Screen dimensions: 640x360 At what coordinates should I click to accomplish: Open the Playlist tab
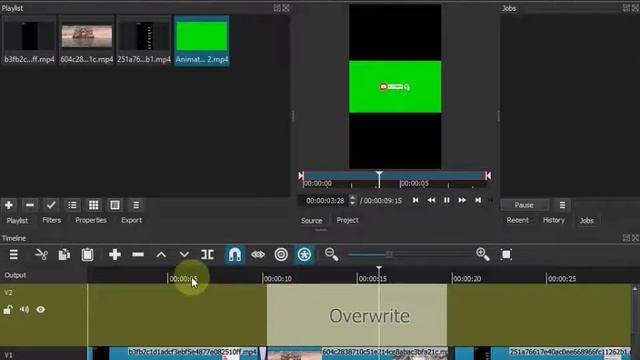pyautogui.click(x=17, y=220)
